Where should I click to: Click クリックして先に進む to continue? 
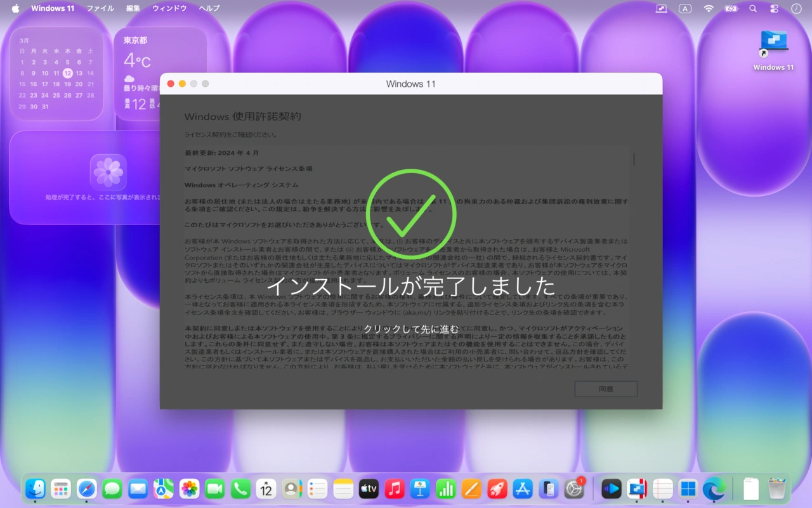tap(411, 329)
